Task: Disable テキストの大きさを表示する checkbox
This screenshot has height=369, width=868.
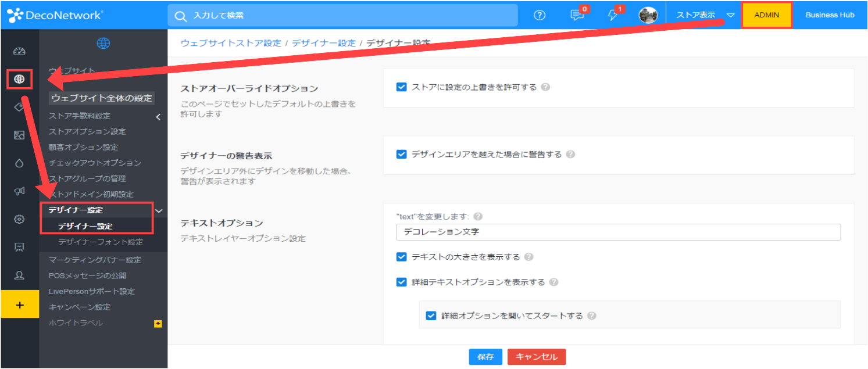Action: [x=401, y=257]
